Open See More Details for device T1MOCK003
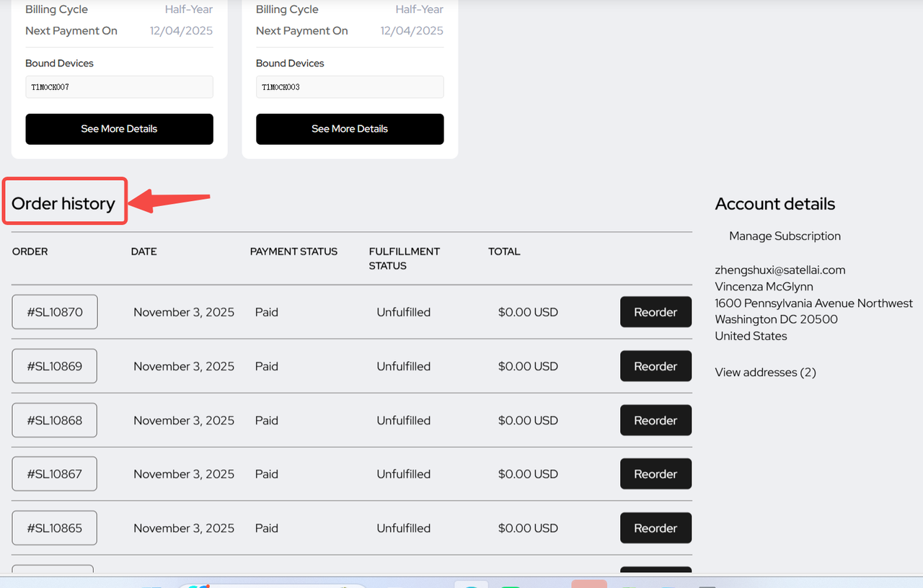 pyautogui.click(x=350, y=129)
